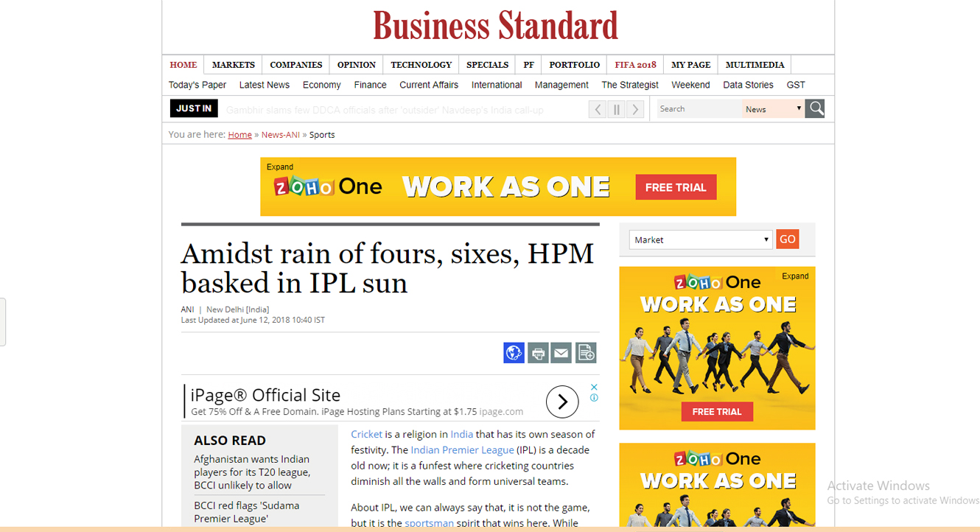Click the second sidebar Zoho One ad

point(717,485)
